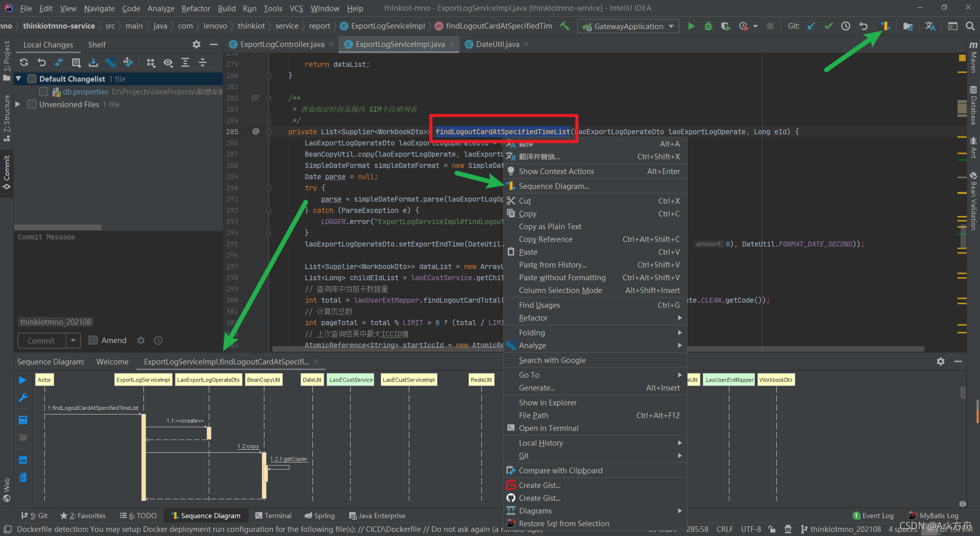The image size is (980, 536).
Task: Click the sequence diagram play icon
Action: pyautogui.click(x=22, y=380)
